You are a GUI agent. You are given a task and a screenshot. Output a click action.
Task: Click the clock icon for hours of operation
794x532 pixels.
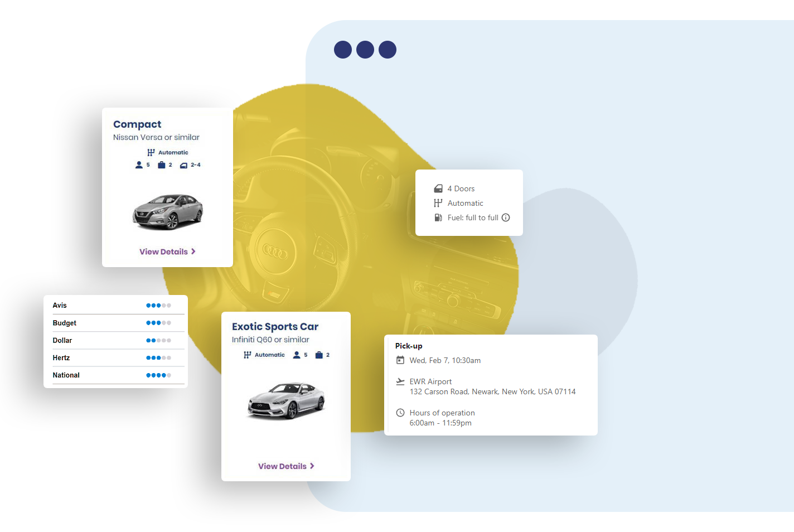tap(400, 413)
